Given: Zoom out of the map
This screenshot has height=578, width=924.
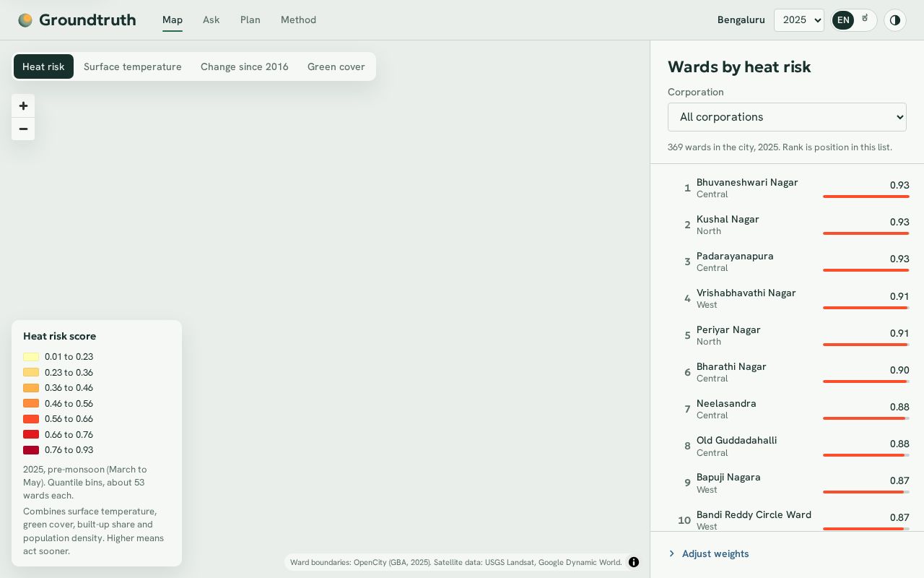Looking at the screenshot, I should coord(23,129).
